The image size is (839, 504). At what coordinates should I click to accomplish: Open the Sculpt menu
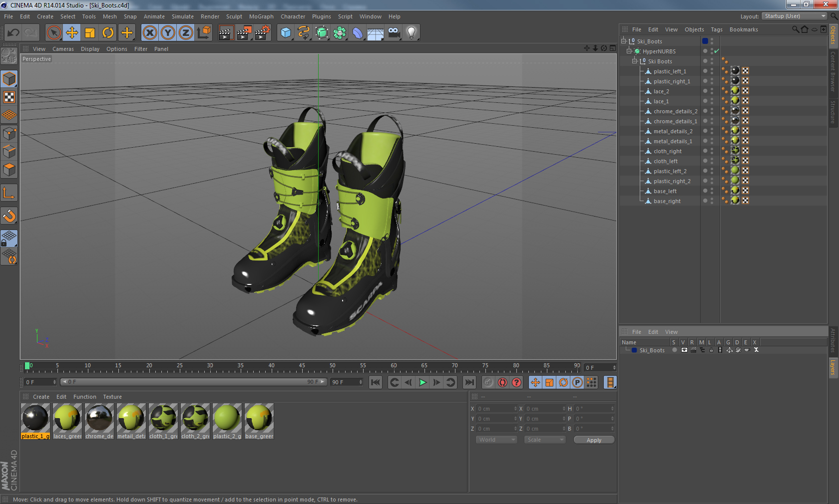(234, 16)
